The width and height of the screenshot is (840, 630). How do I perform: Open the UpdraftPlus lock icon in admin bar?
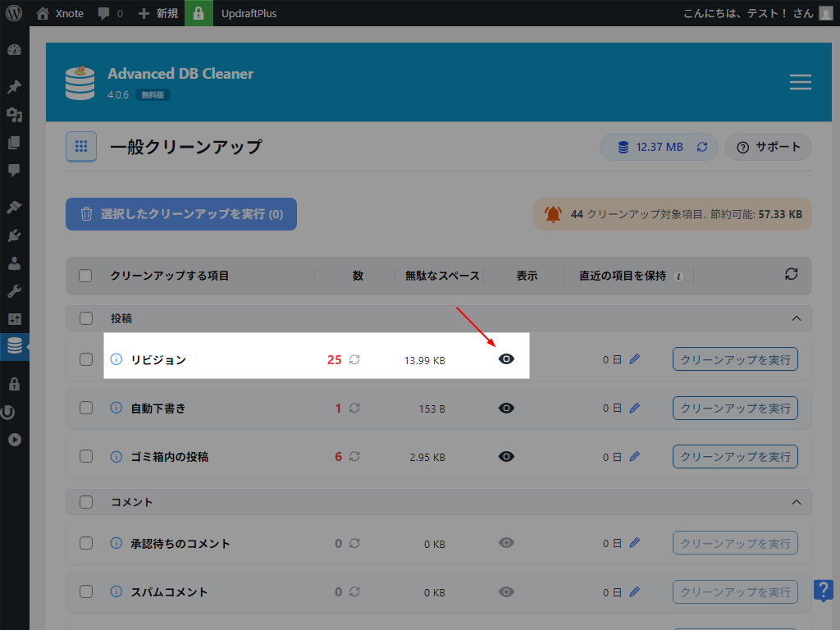click(199, 13)
